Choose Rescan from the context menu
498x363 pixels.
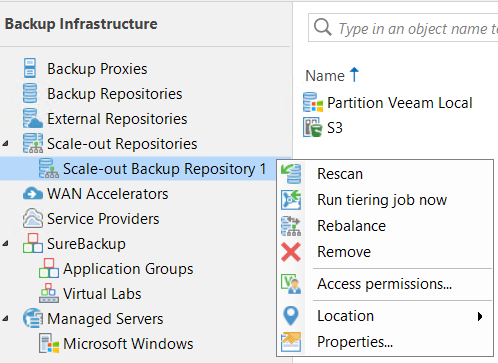[385, 174]
